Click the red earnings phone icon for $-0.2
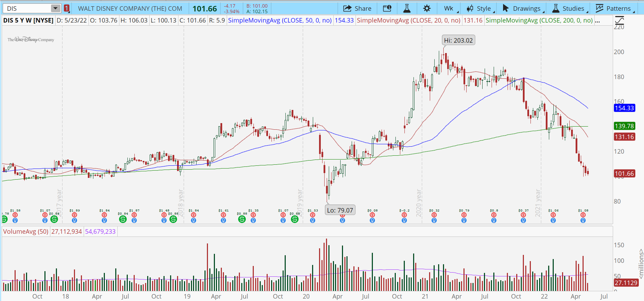Image resolution: width=644 pixels, height=301 pixels. [404, 215]
